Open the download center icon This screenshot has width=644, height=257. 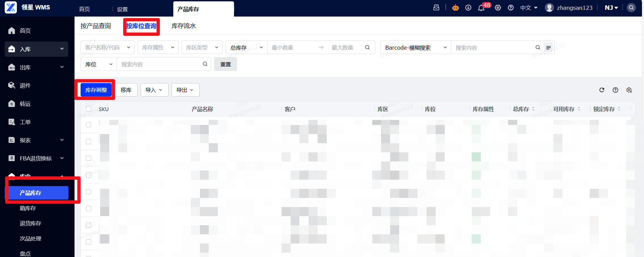tap(468, 7)
